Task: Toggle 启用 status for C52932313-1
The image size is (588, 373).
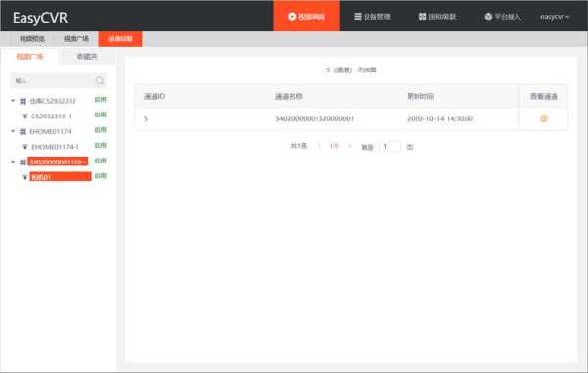Action: point(101,115)
